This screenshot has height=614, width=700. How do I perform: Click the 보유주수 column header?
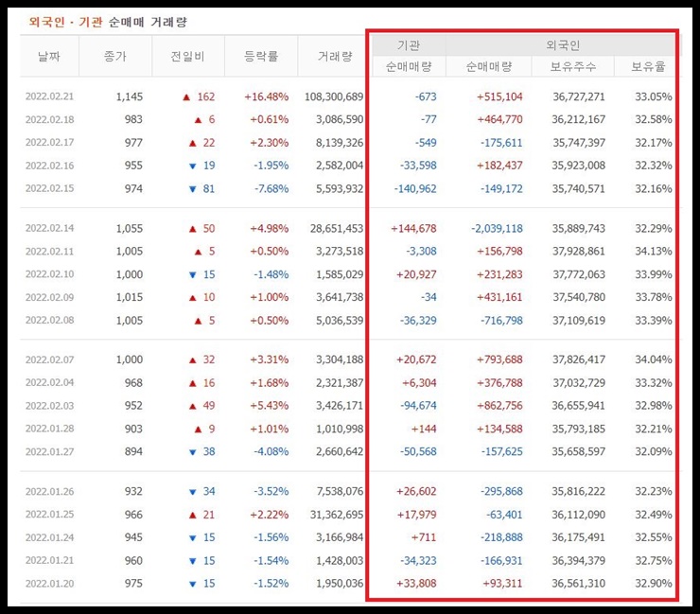tap(572, 66)
